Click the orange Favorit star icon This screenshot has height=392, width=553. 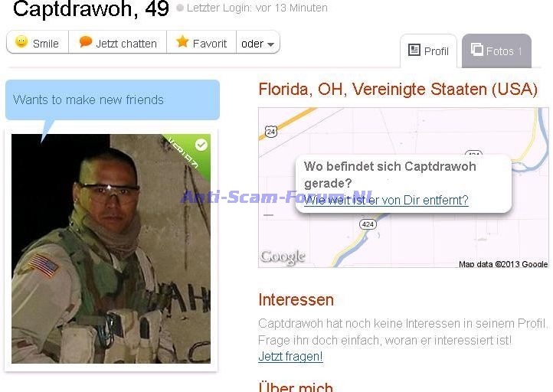point(182,41)
